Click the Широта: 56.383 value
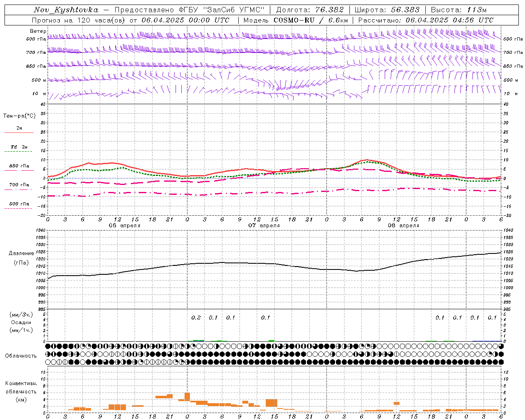The height and width of the screenshot is (420, 525). click(x=387, y=10)
